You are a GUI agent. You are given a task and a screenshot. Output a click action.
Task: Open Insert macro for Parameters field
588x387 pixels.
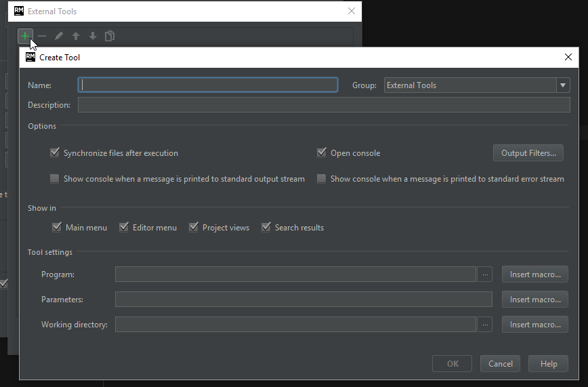tap(534, 300)
